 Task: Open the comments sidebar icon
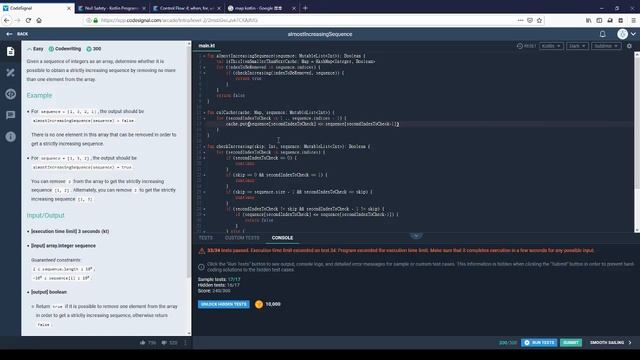click(x=11, y=115)
